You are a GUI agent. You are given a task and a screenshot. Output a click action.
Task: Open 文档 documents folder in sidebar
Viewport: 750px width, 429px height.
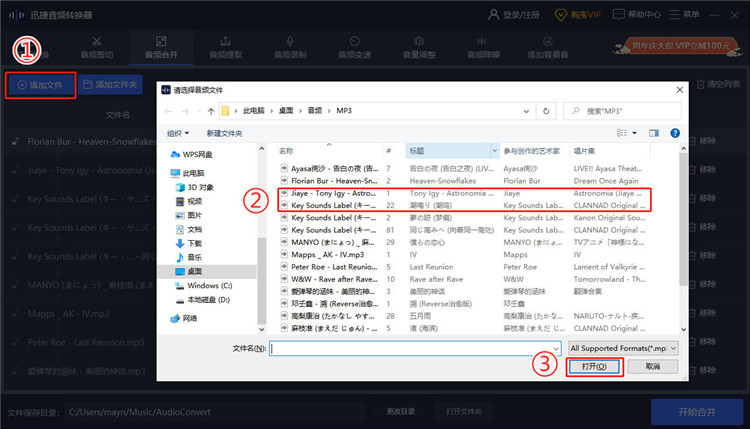point(189,230)
